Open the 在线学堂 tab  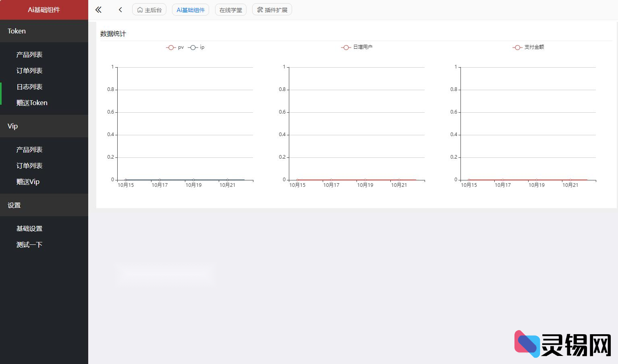click(x=230, y=9)
